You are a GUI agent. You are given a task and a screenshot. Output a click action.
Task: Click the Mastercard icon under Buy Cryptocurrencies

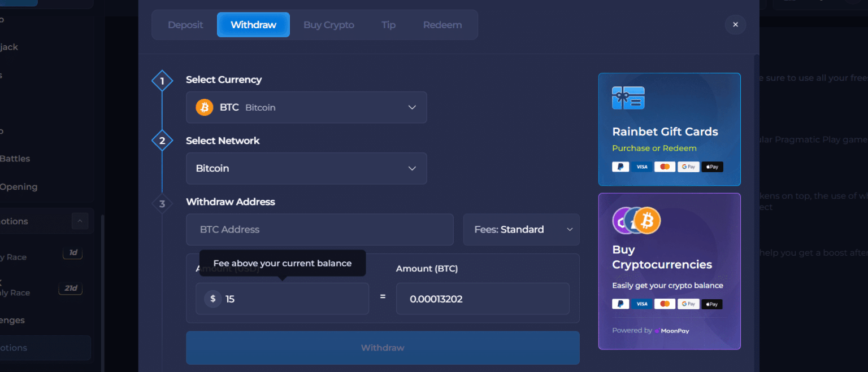tap(665, 304)
